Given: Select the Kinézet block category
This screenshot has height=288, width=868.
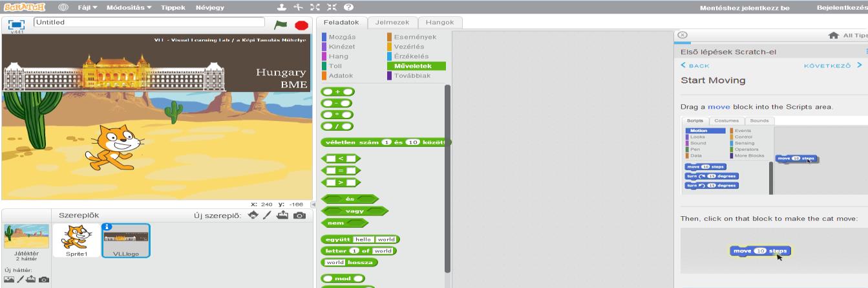Looking at the screenshot, I should [x=342, y=47].
